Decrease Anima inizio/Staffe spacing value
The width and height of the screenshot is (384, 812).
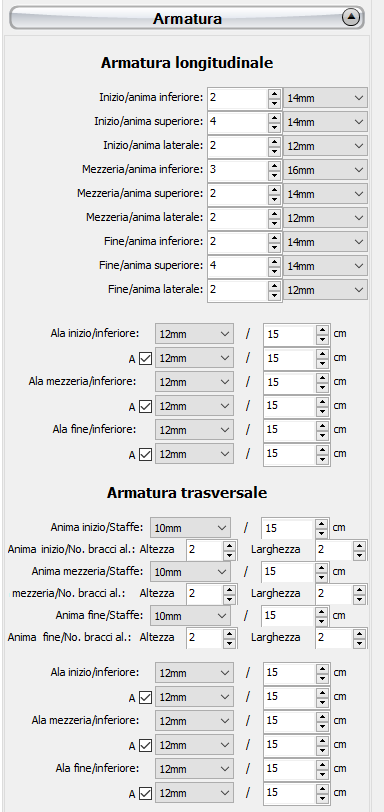(x=322, y=533)
